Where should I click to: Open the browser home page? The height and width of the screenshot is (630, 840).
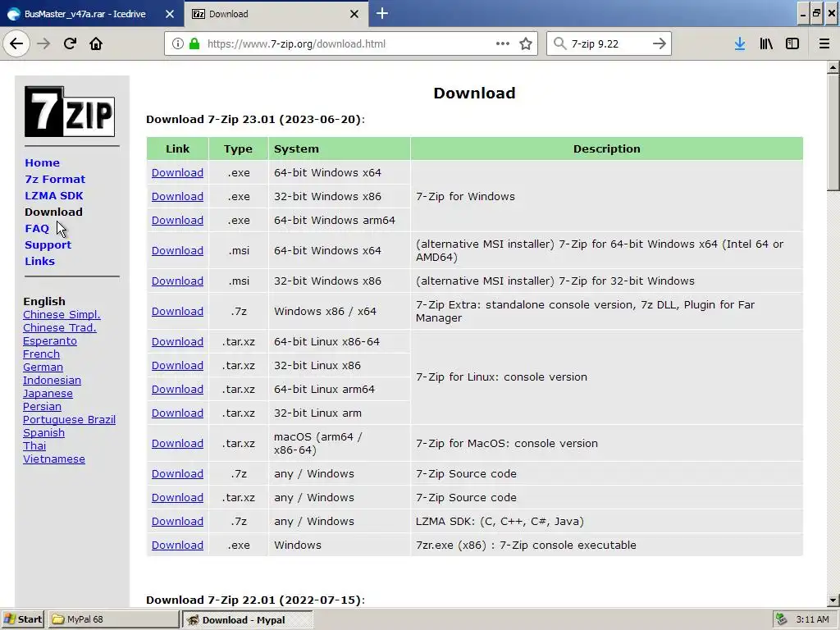pyautogui.click(x=96, y=43)
